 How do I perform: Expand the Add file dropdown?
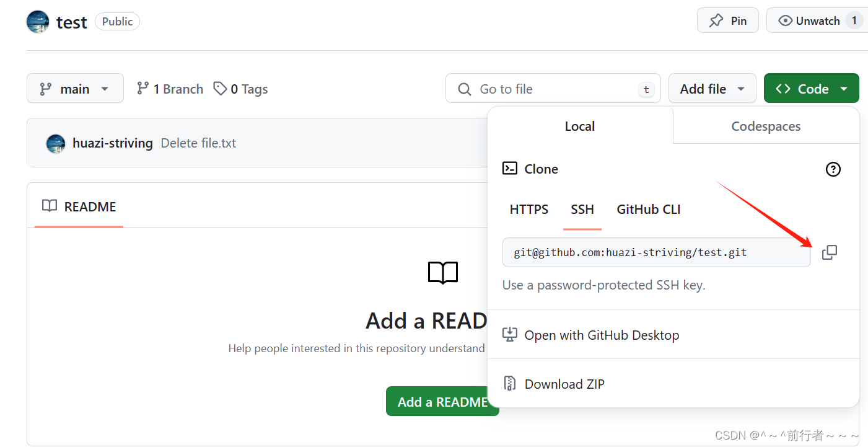(712, 89)
